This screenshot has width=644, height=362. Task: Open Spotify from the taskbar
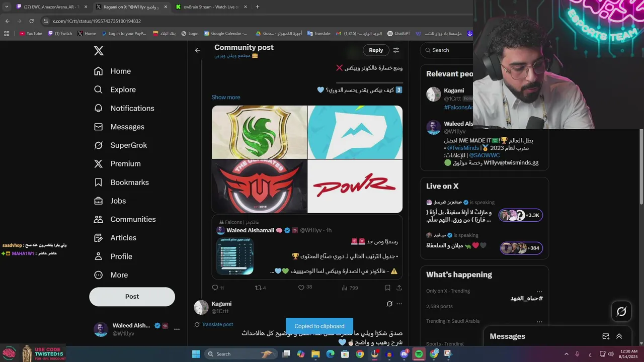419,354
